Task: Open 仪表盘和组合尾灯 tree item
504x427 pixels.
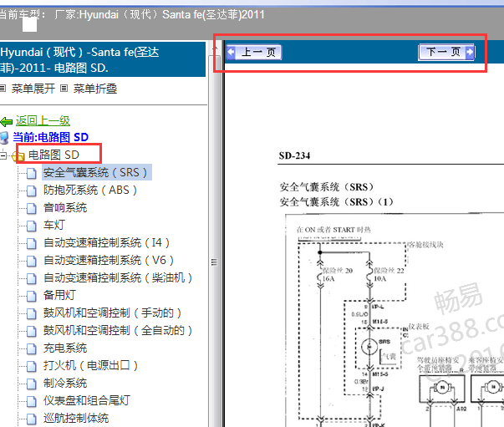Action: (x=87, y=400)
